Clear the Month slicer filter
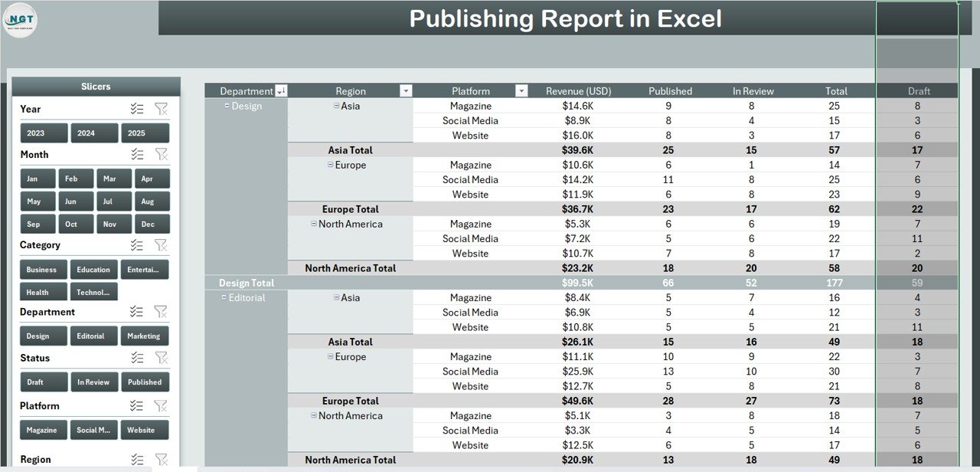The height and width of the screenshot is (472, 980). pyautogui.click(x=161, y=154)
